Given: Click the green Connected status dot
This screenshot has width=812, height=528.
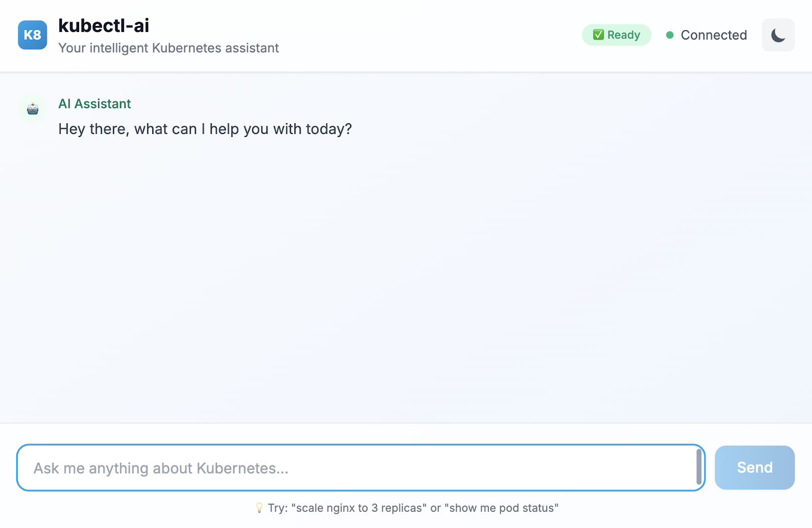Looking at the screenshot, I should (x=670, y=35).
